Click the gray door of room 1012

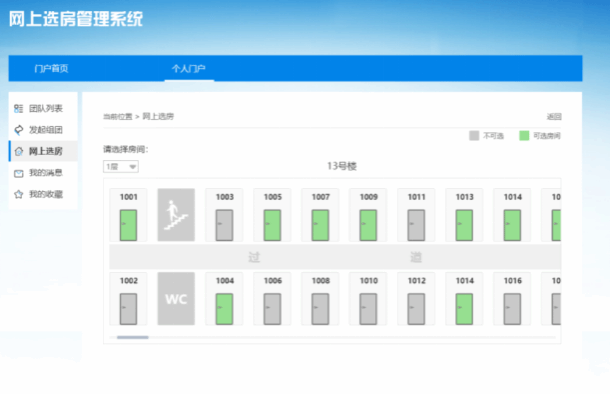click(x=416, y=309)
